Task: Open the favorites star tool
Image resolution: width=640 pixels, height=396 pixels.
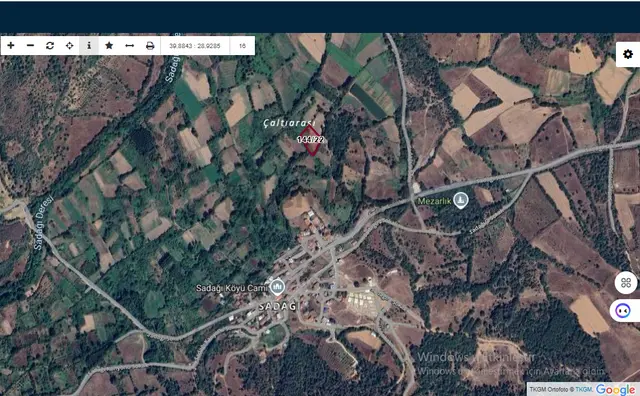Action: [109, 45]
